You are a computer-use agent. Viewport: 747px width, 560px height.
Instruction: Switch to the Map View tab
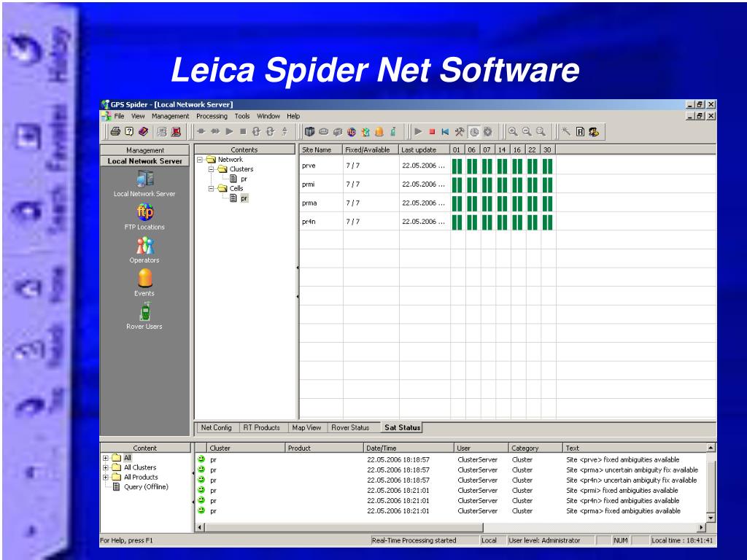pos(307,427)
